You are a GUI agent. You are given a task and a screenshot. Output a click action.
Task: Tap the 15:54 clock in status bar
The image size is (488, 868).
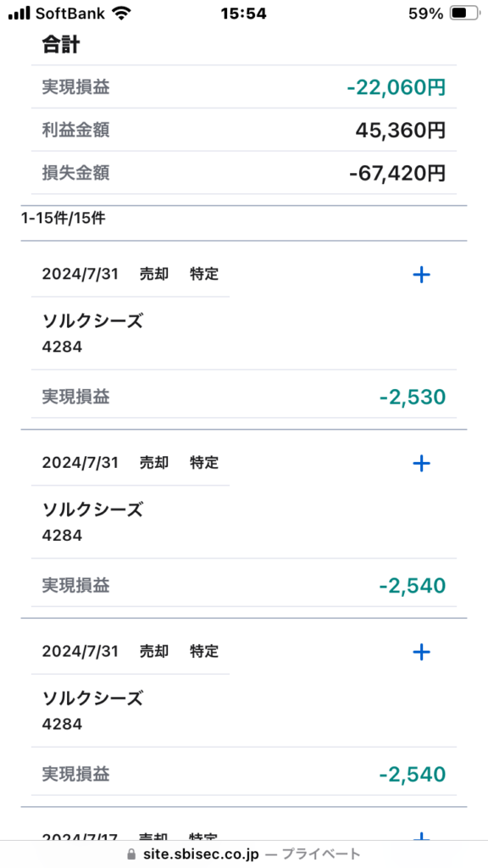pyautogui.click(x=243, y=14)
